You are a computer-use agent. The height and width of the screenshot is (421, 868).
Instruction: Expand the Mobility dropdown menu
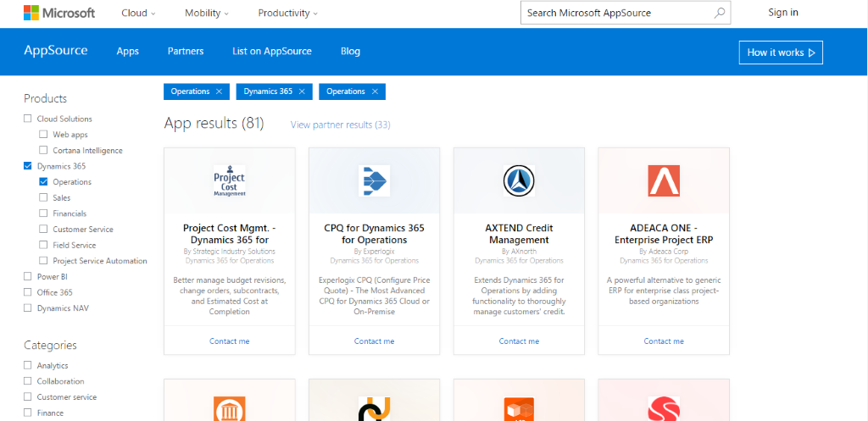[207, 13]
